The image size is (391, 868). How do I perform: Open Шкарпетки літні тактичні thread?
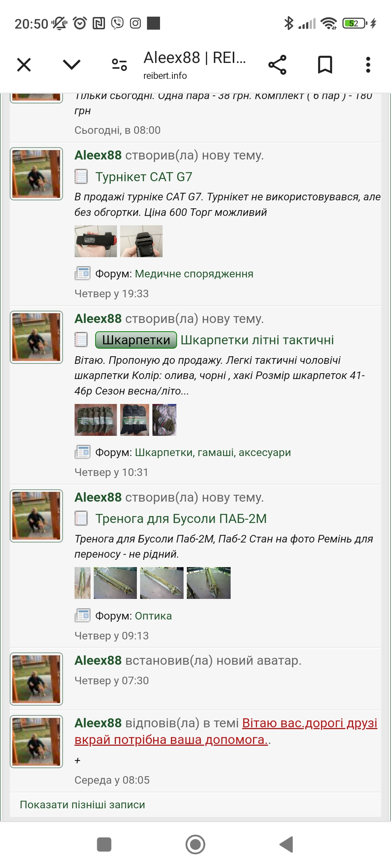(x=257, y=340)
